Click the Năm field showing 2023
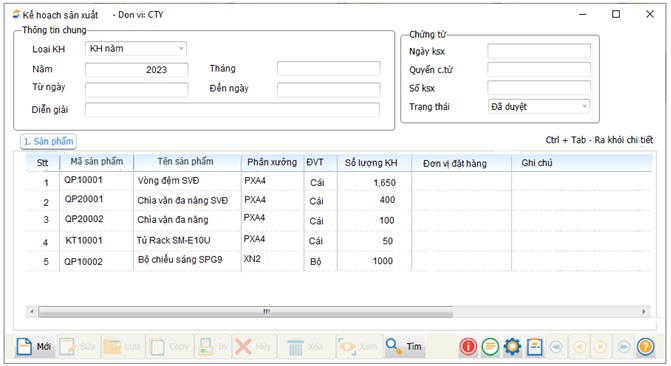 tap(137, 70)
